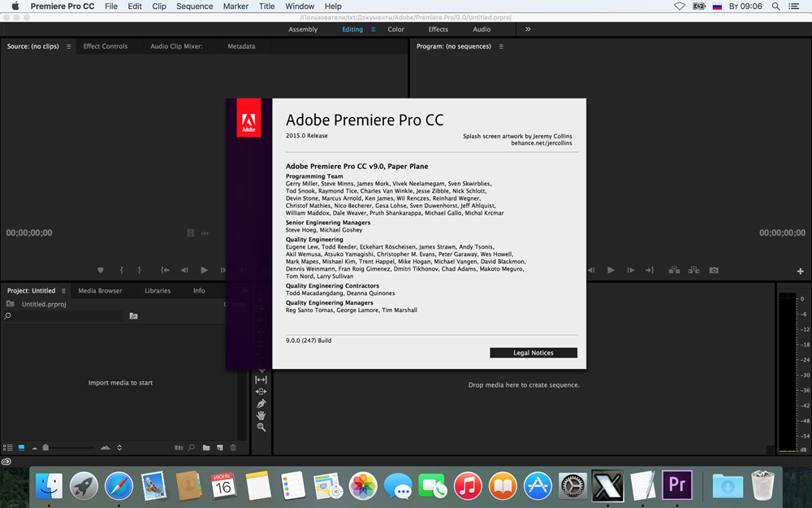Open the Audio Clip Mixer tab
This screenshot has width=812, height=508.
[176, 46]
